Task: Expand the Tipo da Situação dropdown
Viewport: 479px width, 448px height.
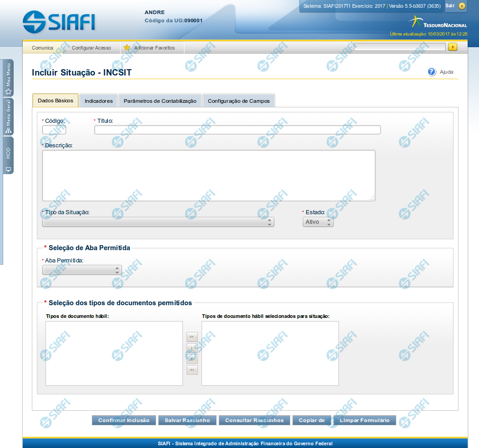Action: 158,222
